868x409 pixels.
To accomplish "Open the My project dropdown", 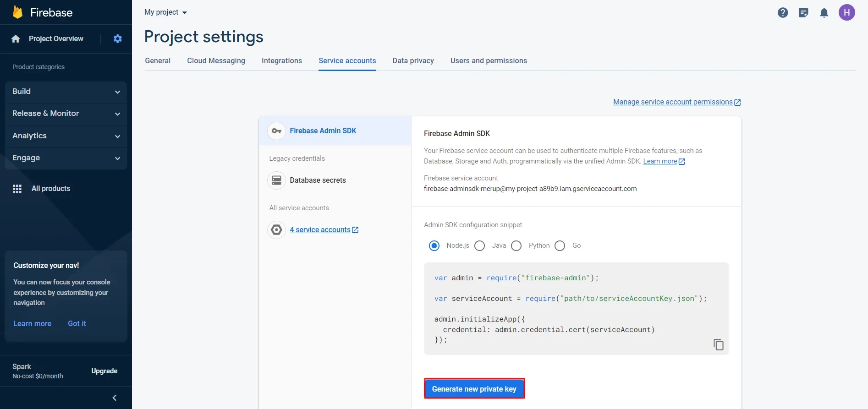I will [166, 12].
